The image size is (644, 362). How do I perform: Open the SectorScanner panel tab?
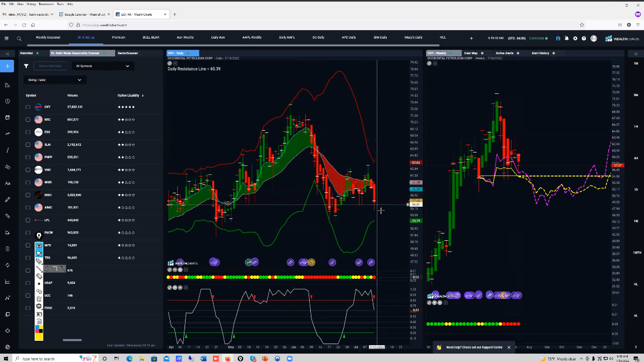127,54
